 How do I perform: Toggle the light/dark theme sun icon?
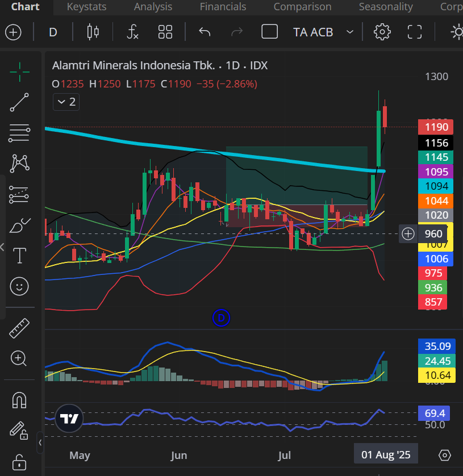(x=457, y=32)
